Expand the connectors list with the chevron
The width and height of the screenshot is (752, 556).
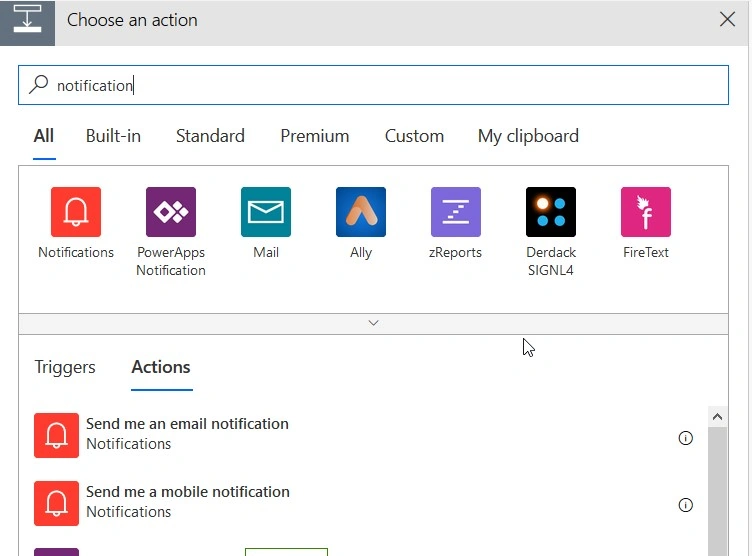click(373, 323)
